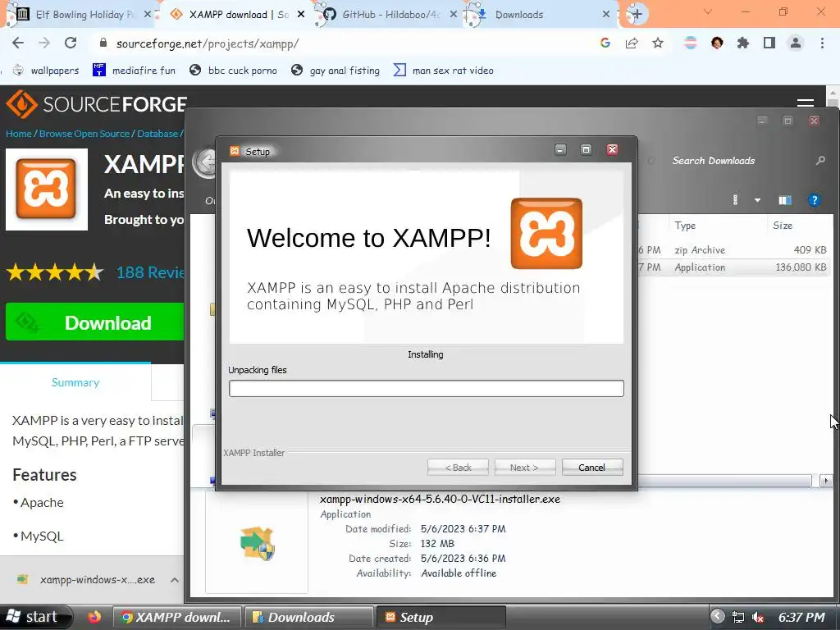Click the Explorer search magnifier icon
The image size is (840, 630).
click(819, 161)
